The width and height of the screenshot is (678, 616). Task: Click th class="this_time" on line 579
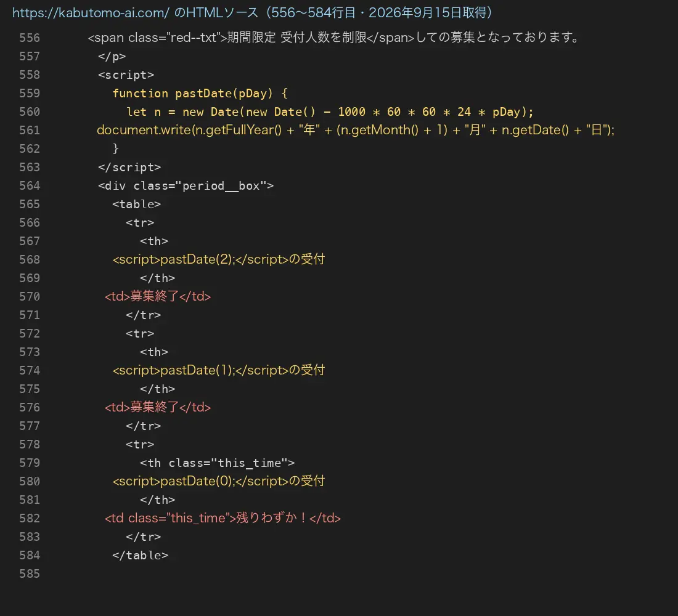[x=217, y=463]
